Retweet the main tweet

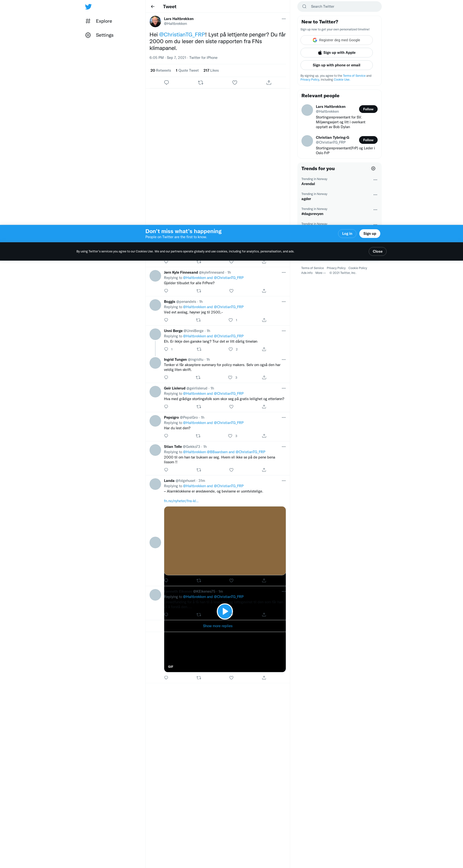coord(201,83)
